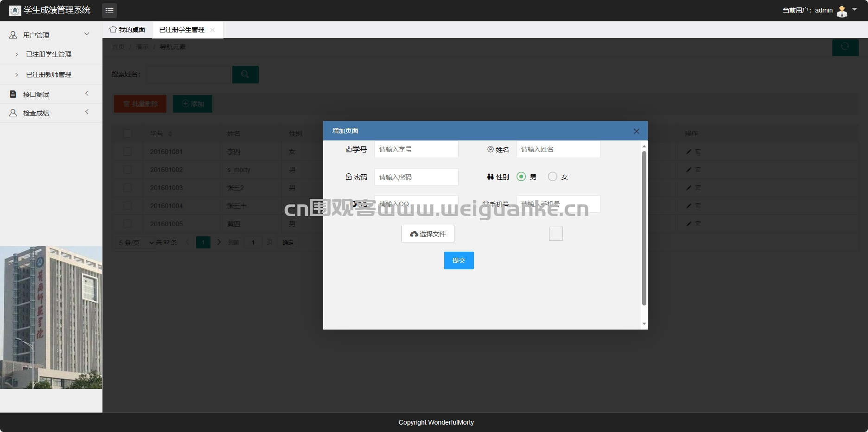Click the 提交 submit button
Image resolution: width=868 pixels, height=432 pixels.
click(x=459, y=260)
